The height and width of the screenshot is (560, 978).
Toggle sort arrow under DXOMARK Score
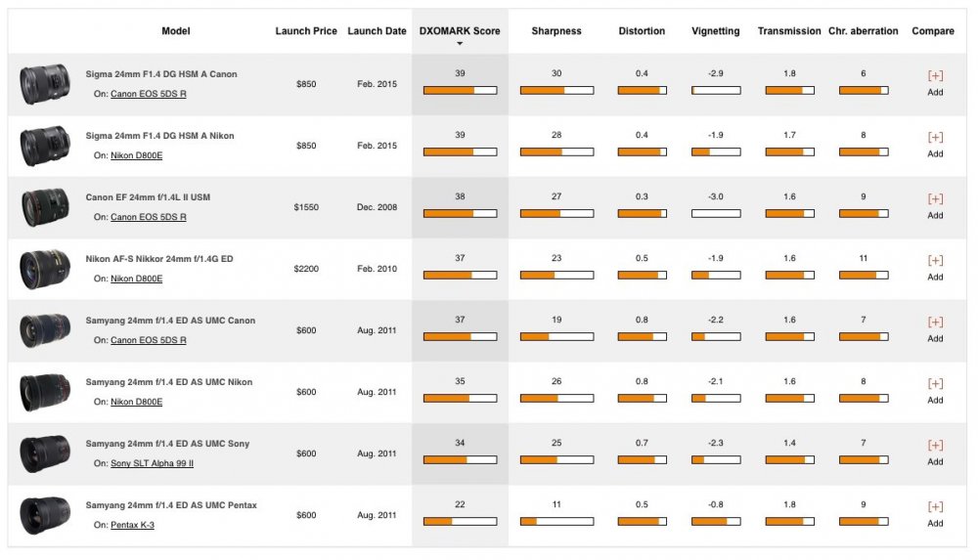coord(460,44)
